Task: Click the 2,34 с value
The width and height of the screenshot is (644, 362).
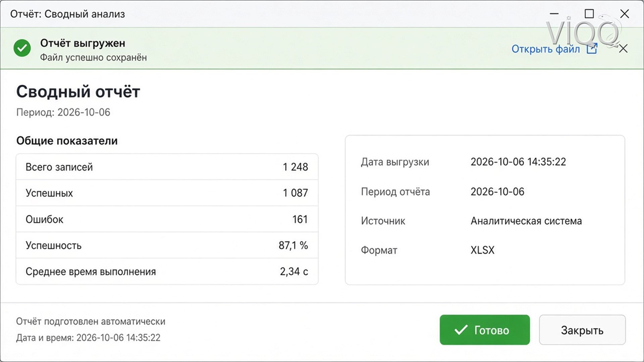Action: pos(294,271)
